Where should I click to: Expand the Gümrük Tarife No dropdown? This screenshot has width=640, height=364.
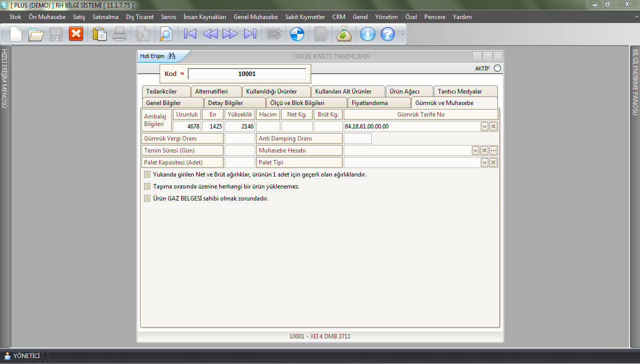pyautogui.click(x=484, y=126)
